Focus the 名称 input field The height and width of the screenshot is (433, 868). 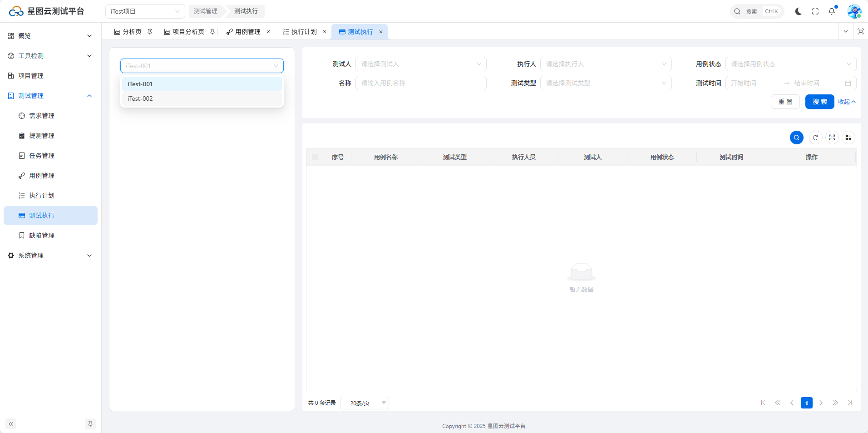(x=420, y=83)
